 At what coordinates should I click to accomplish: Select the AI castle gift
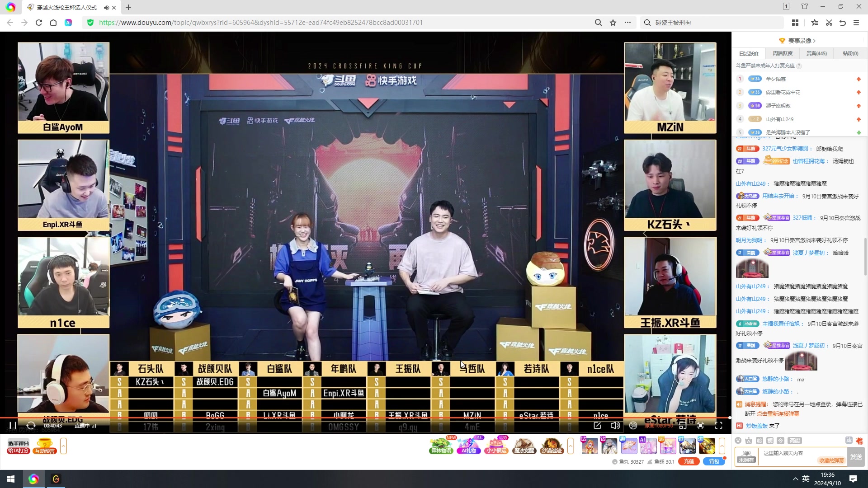[648, 446]
